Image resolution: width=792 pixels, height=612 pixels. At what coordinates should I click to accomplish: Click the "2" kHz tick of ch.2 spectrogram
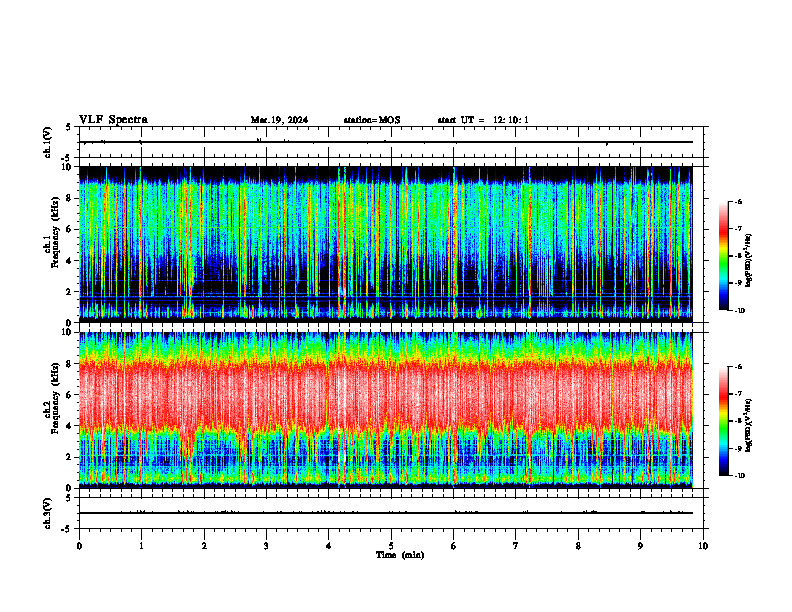click(70, 457)
